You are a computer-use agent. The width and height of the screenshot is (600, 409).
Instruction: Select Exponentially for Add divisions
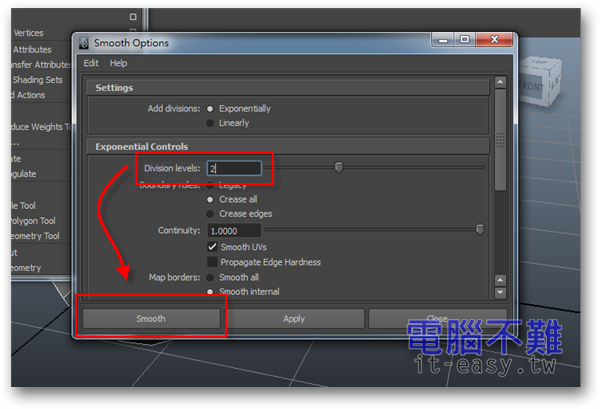click(x=210, y=109)
